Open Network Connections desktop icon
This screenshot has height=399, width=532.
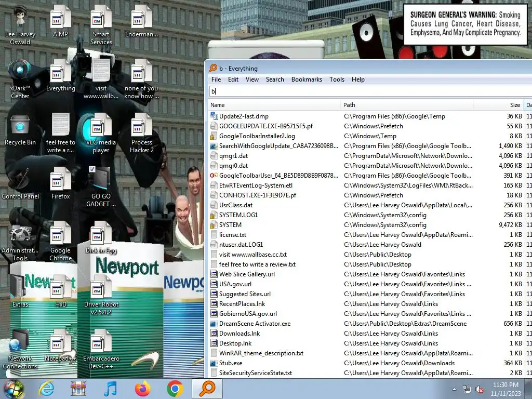[20, 350]
